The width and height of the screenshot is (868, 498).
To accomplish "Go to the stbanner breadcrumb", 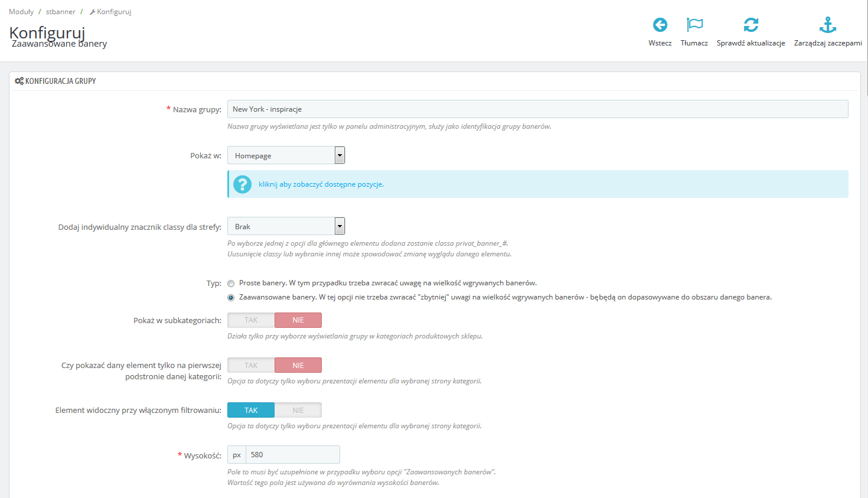I will [x=60, y=12].
